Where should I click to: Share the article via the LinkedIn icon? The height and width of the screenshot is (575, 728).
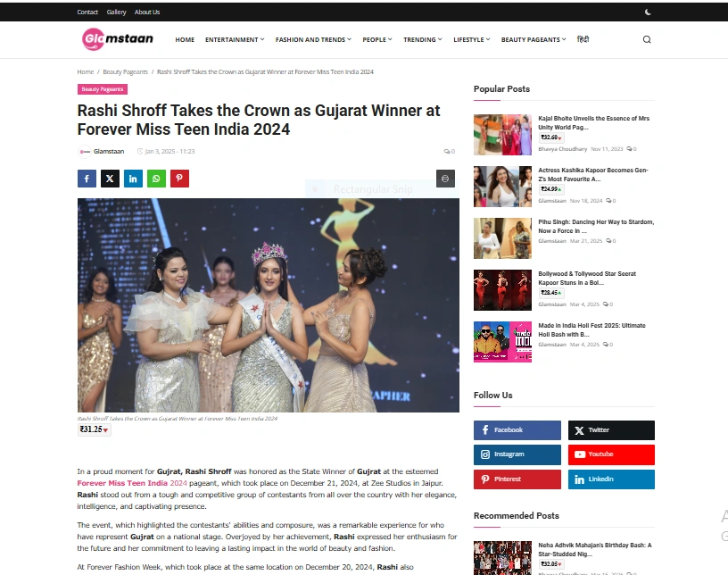(133, 179)
